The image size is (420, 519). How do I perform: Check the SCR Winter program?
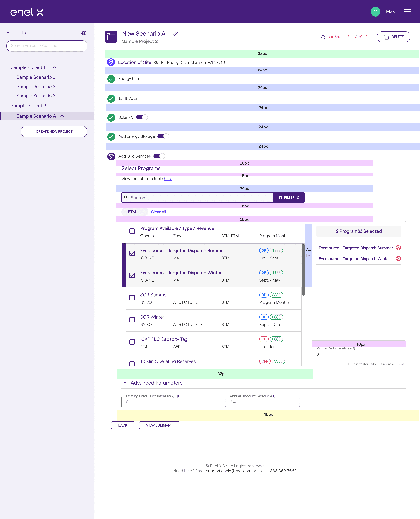[x=132, y=320]
